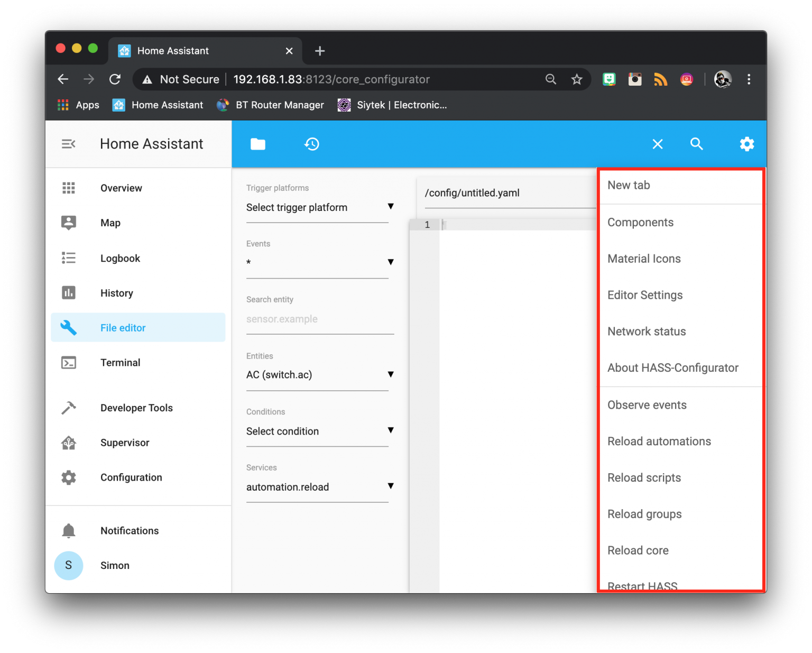812x653 pixels.
Task: Open the file browser in the editor toolbar
Action: (x=257, y=143)
